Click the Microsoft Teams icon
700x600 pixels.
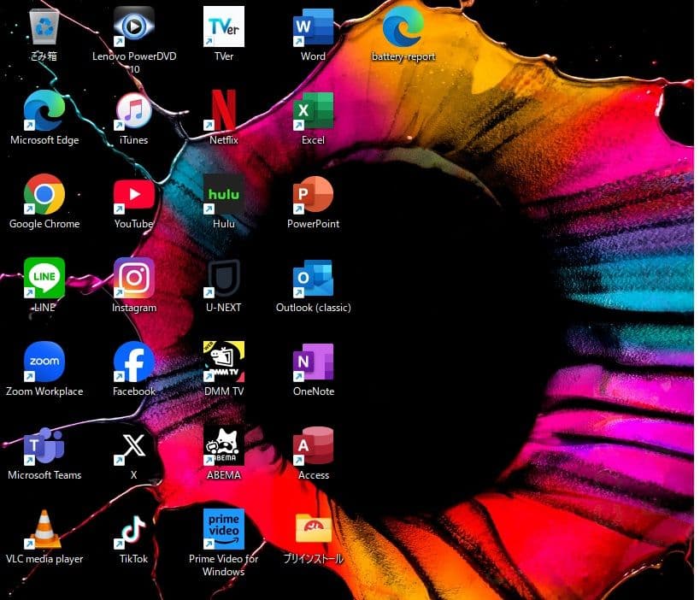(44, 446)
